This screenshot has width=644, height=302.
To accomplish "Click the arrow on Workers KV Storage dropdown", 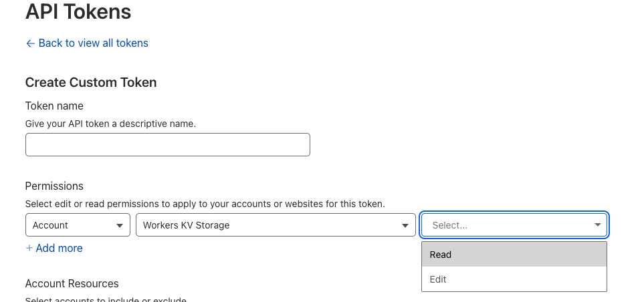I will [x=405, y=225].
